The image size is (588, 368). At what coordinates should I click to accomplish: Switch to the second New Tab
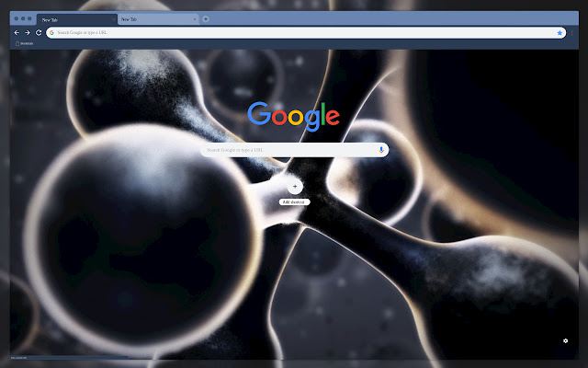(158, 19)
